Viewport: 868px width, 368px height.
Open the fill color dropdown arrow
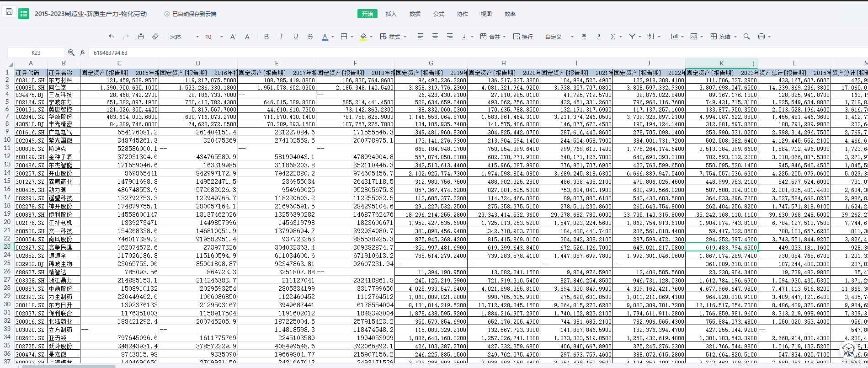click(x=371, y=37)
